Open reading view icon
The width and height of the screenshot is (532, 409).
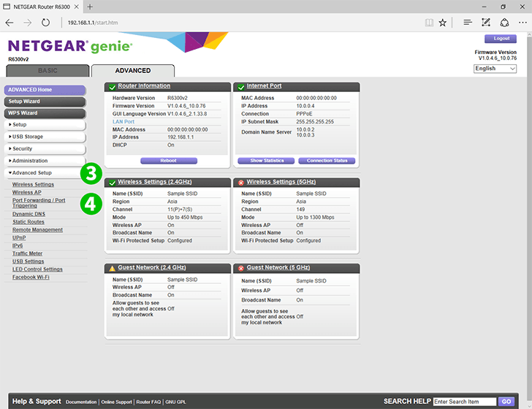pyautogui.click(x=429, y=23)
